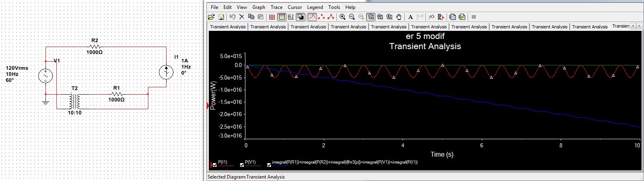Select the Show Symbols (dots only) icon
The image size is (644, 181).
[321, 17]
